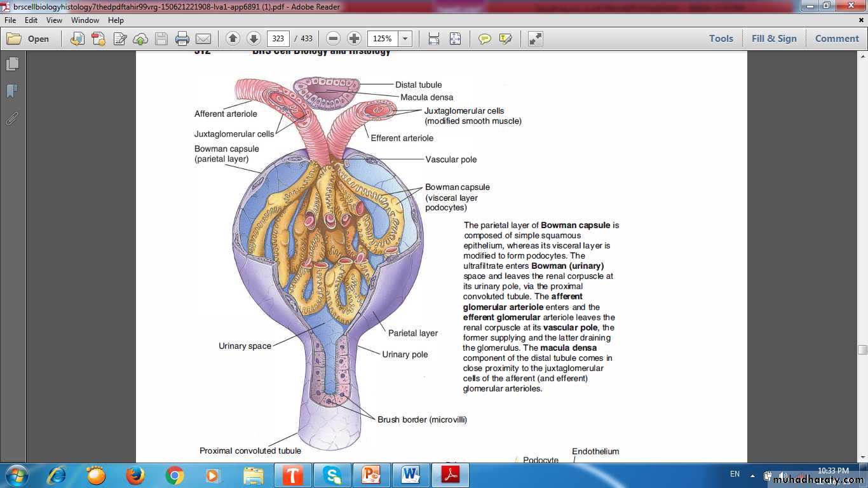The height and width of the screenshot is (488, 868).
Task: Click the page number input field
Action: pos(278,39)
